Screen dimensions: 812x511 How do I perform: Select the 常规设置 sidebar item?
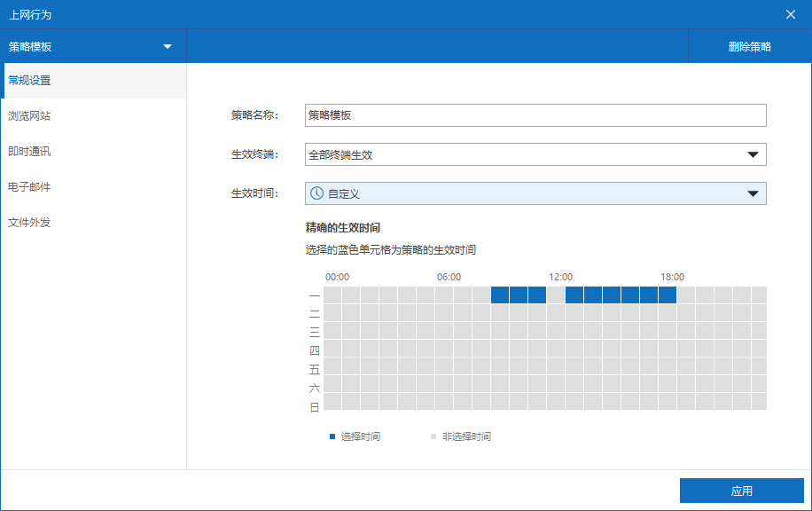[29, 81]
